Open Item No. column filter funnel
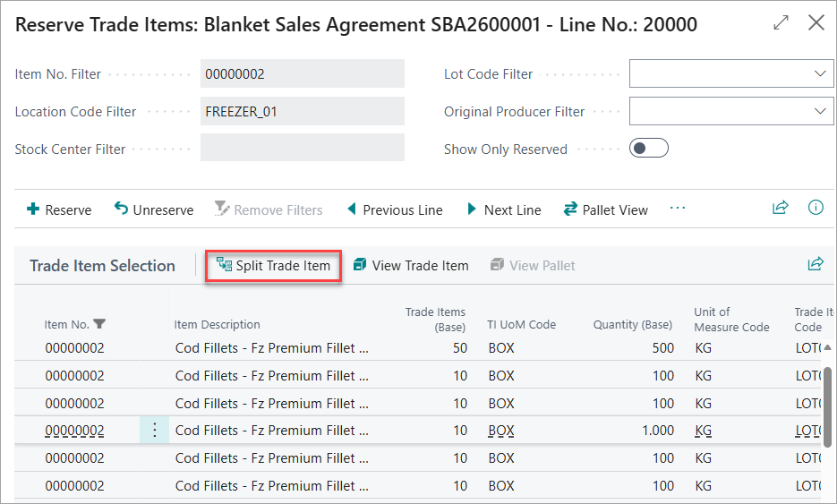 point(99,324)
